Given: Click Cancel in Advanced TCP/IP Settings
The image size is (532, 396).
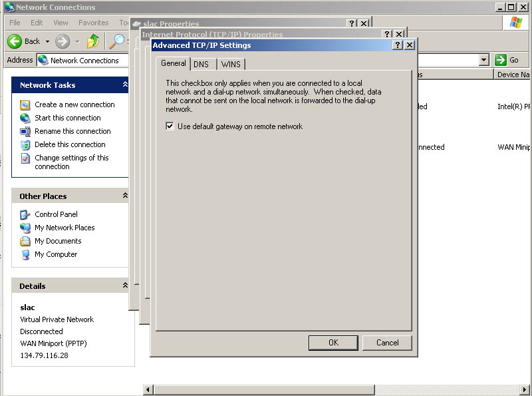Looking at the screenshot, I should 387,343.
